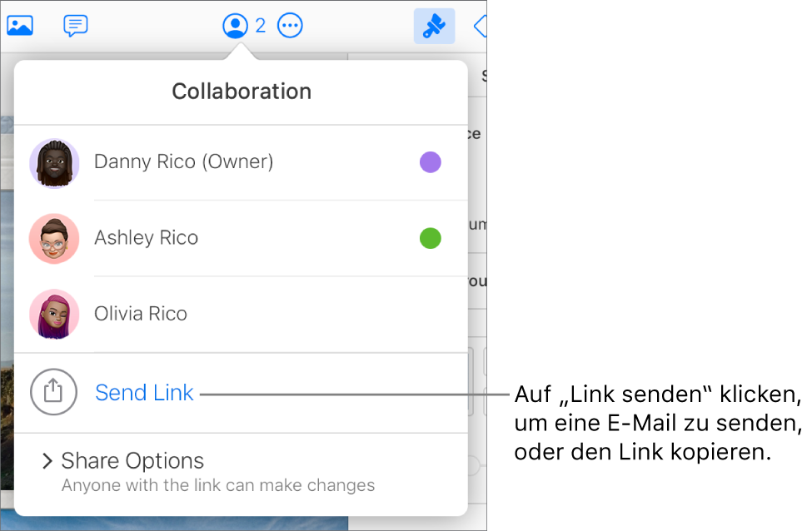Select Ashley Rico's avatar
The height and width of the screenshot is (531, 812).
tap(54, 239)
